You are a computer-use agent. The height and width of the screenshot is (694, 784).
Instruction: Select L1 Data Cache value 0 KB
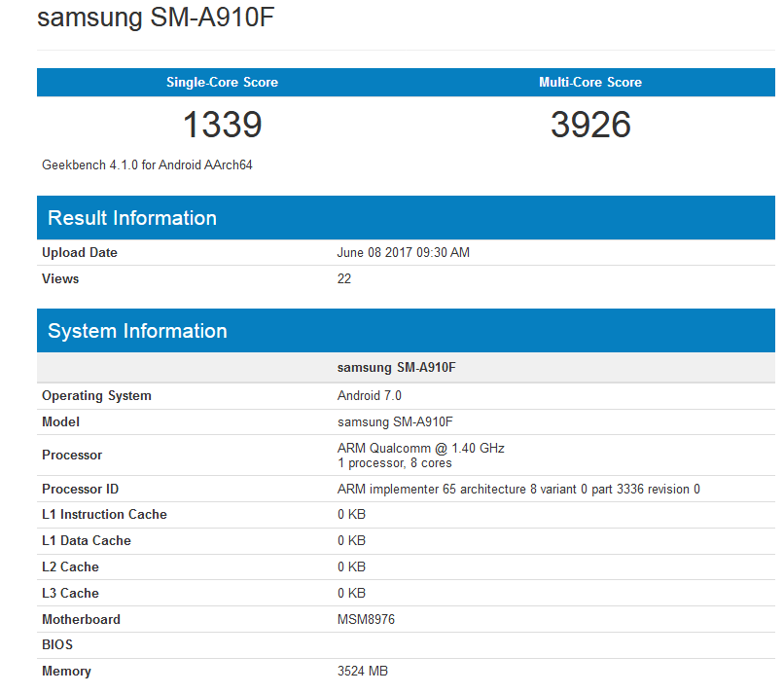pyautogui.click(x=351, y=540)
